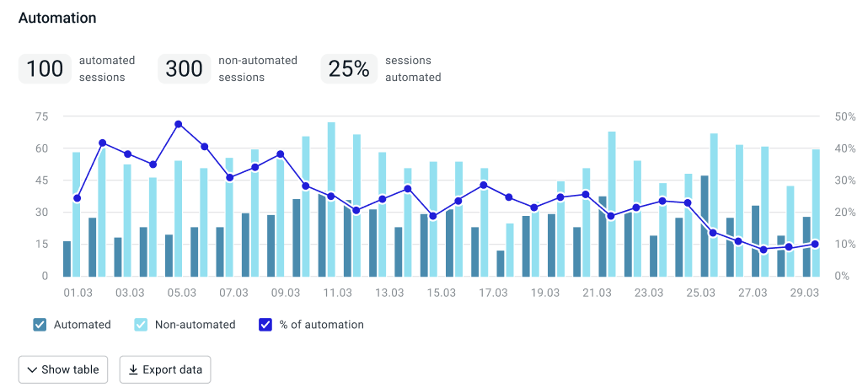Click the Export data button
Image resolution: width=868 pixels, height=388 pixels.
165,369
